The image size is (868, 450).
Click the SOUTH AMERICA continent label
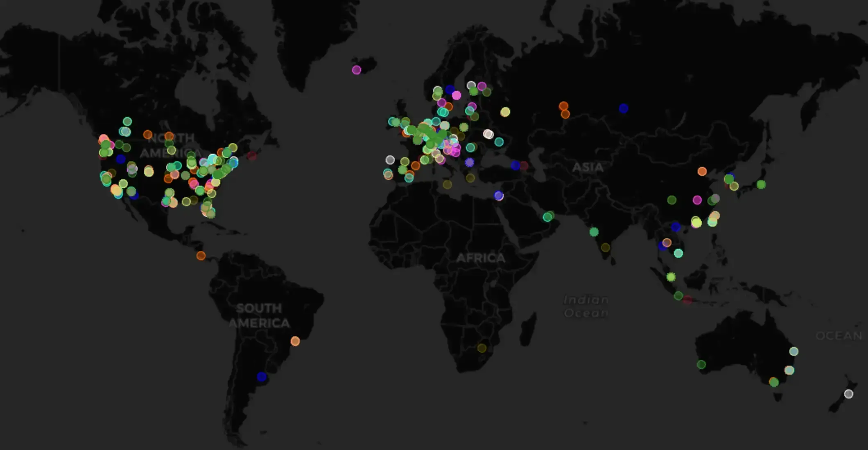coord(259,315)
